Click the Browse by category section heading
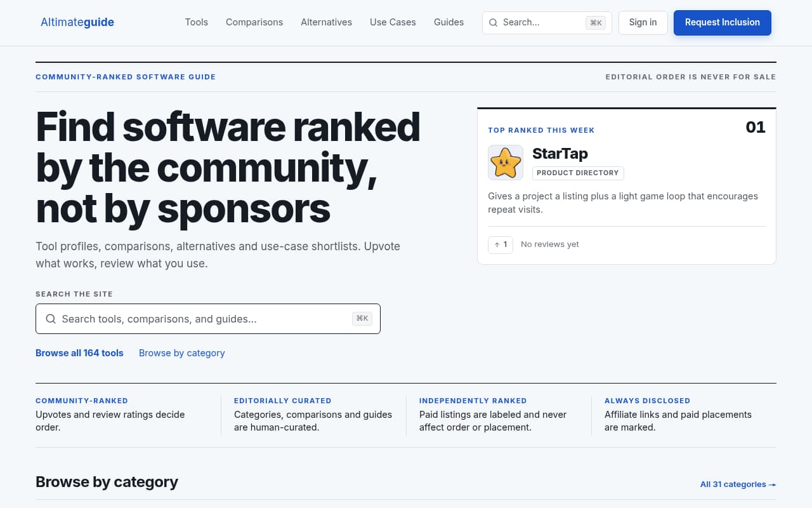 [107, 482]
